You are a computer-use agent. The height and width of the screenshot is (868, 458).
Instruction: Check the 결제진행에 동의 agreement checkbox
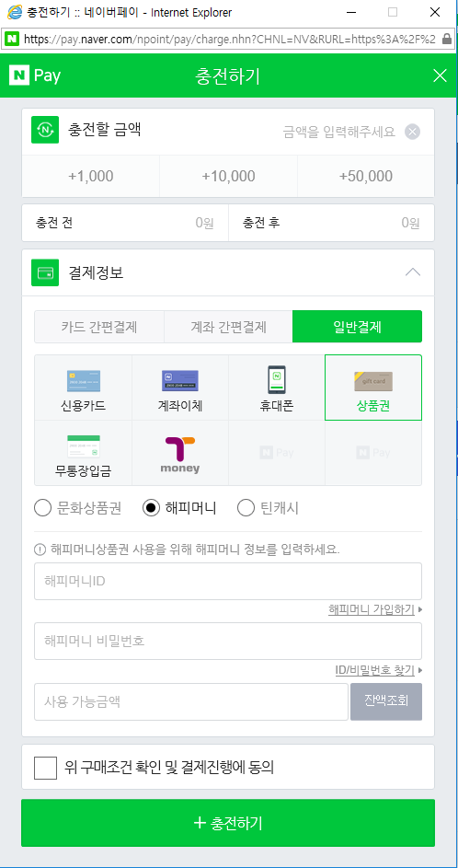pos(45,768)
